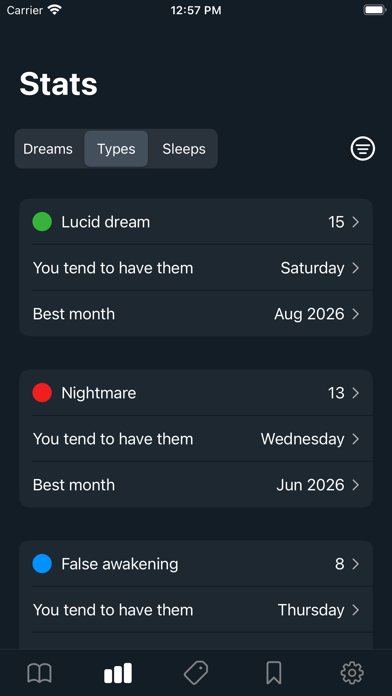Tap the blue False awakening color dot
Screen dimensions: 392x696
tap(42, 564)
